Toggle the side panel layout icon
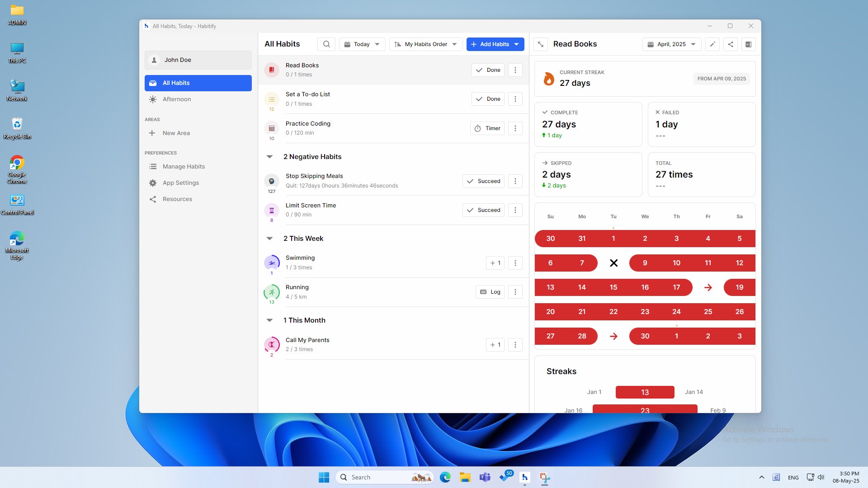868x488 pixels. coord(749,44)
